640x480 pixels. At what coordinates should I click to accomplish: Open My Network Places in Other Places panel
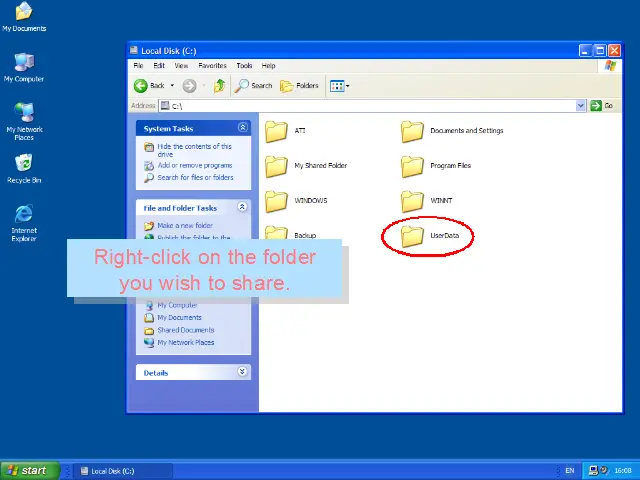[x=186, y=342]
